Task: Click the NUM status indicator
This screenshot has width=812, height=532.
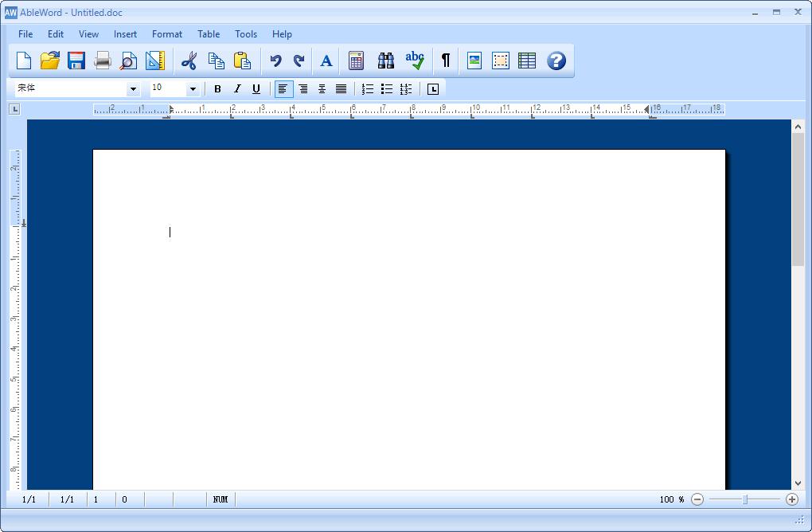Action: coord(221,499)
